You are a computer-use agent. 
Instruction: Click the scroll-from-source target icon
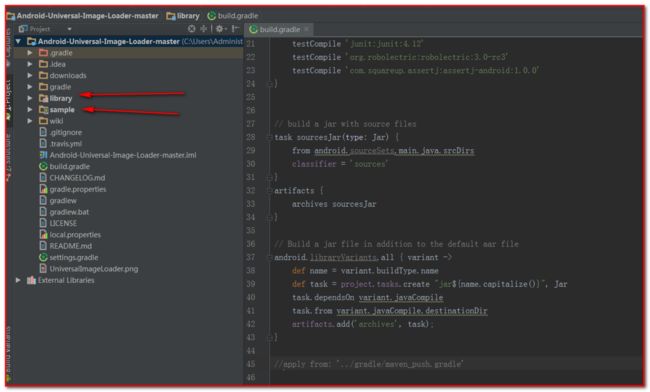(x=192, y=29)
